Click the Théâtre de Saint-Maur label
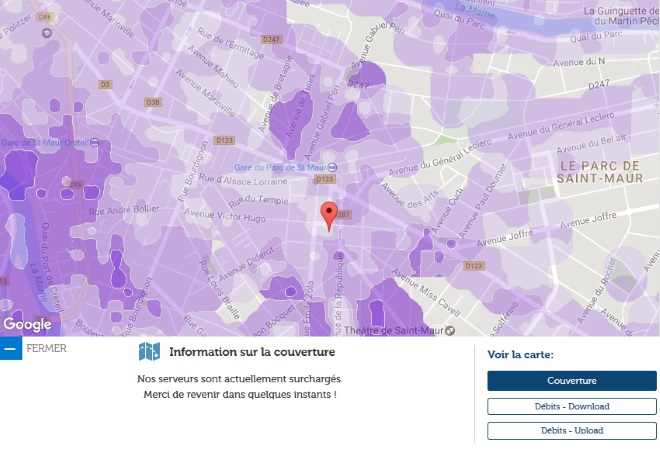This screenshot has width=660, height=453. point(394,331)
